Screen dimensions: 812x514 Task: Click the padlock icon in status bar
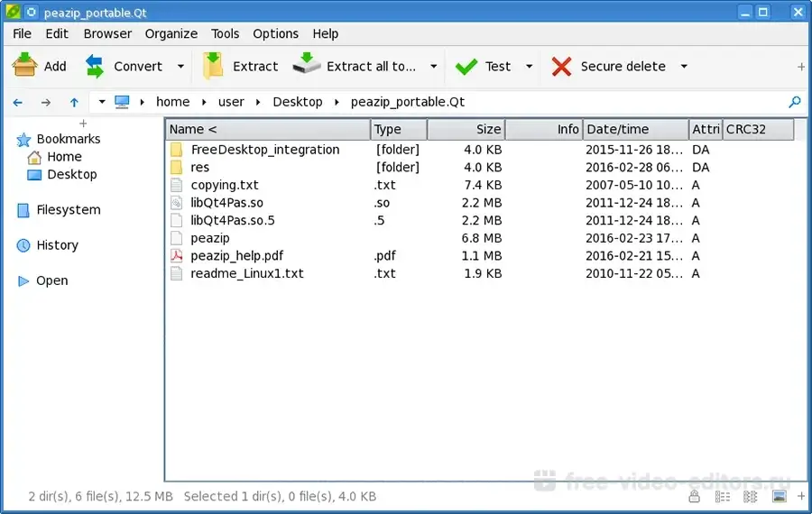(x=695, y=497)
